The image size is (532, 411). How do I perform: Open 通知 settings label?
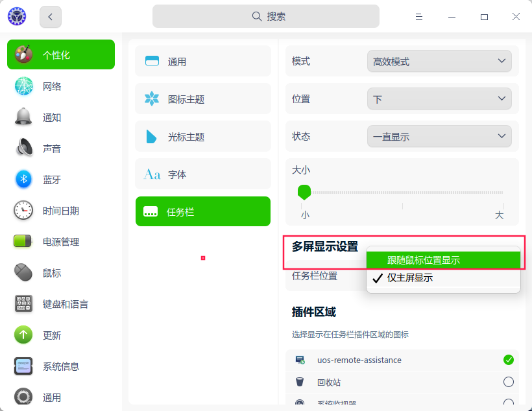(52, 118)
